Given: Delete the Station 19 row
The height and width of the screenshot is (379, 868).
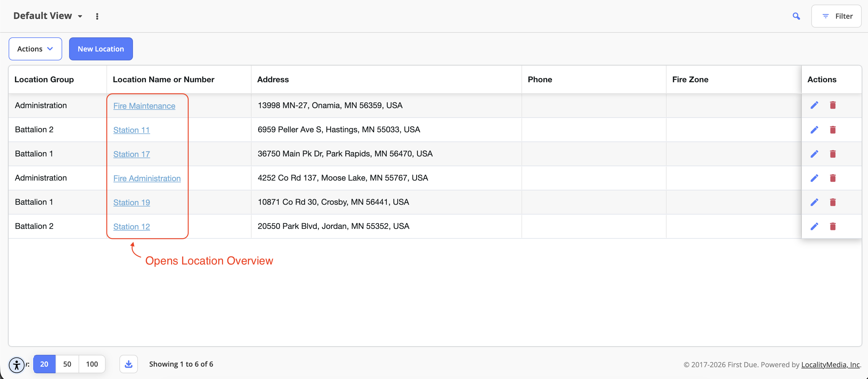Looking at the screenshot, I should pyautogui.click(x=833, y=202).
